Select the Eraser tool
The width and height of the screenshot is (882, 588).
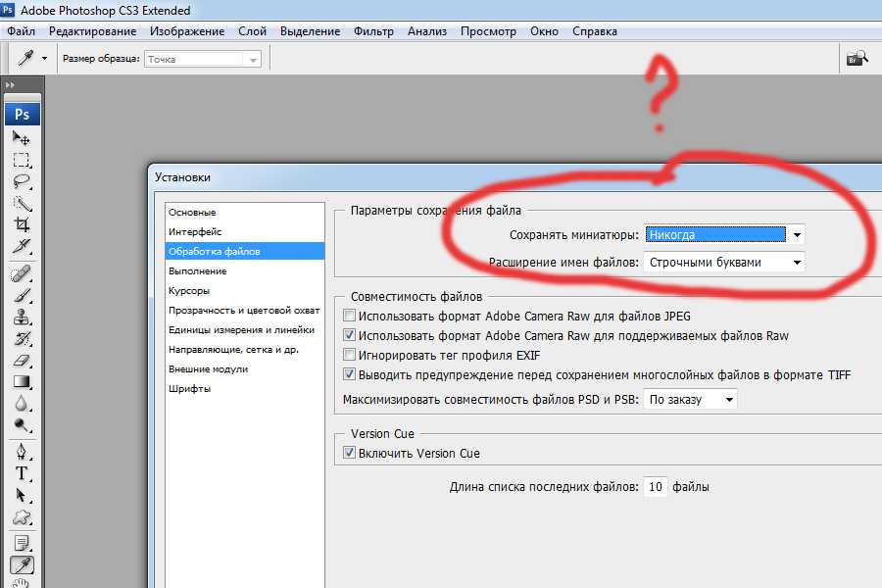[x=22, y=360]
